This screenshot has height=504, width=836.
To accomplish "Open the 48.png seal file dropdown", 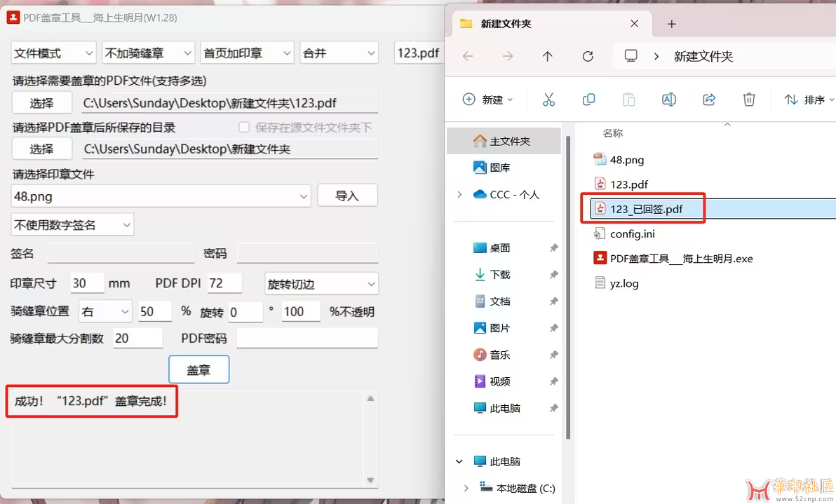I will coord(161,196).
